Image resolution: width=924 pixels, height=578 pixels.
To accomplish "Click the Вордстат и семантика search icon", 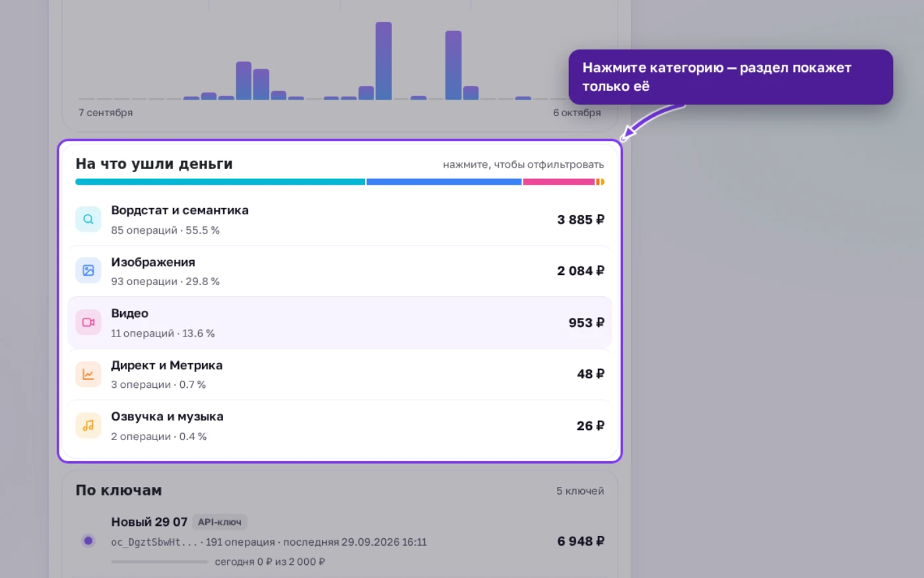I will click(88, 219).
